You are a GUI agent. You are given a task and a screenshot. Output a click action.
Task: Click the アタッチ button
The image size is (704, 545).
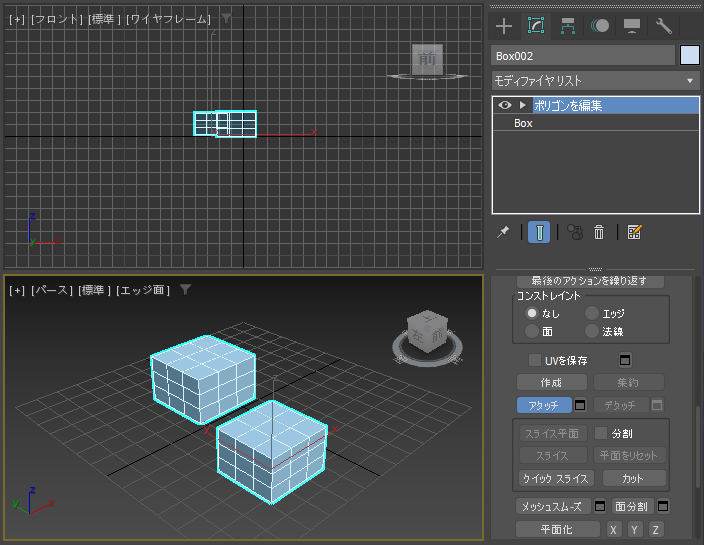coord(544,405)
